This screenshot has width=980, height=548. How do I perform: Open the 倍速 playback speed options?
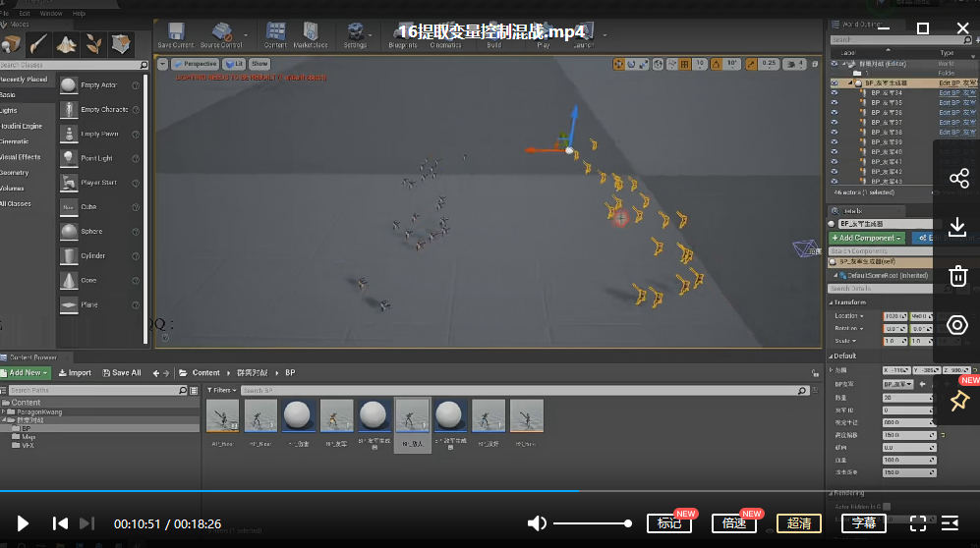(x=734, y=523)
